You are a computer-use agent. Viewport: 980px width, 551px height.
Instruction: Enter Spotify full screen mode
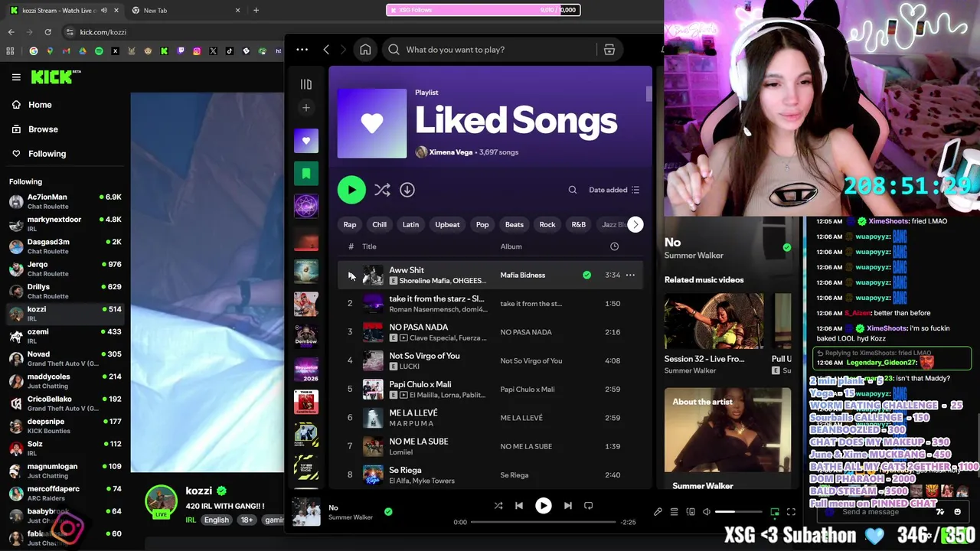[791, 512]
